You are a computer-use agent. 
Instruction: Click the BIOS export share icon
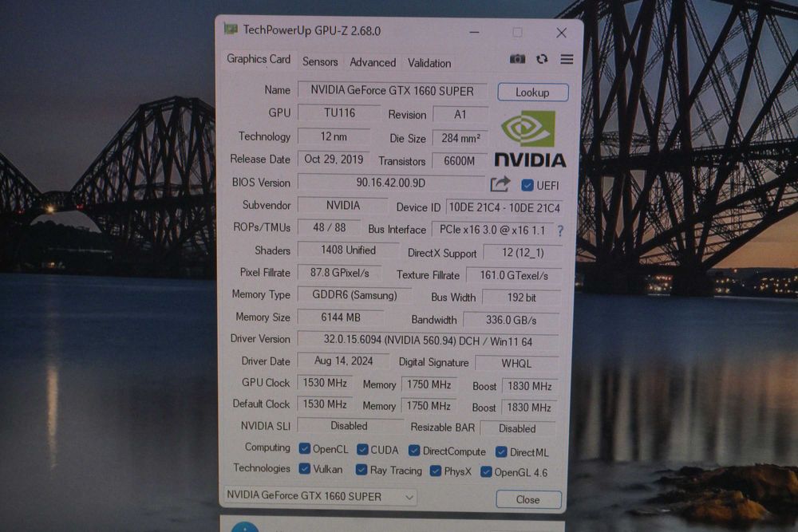(x=500, y=184)
